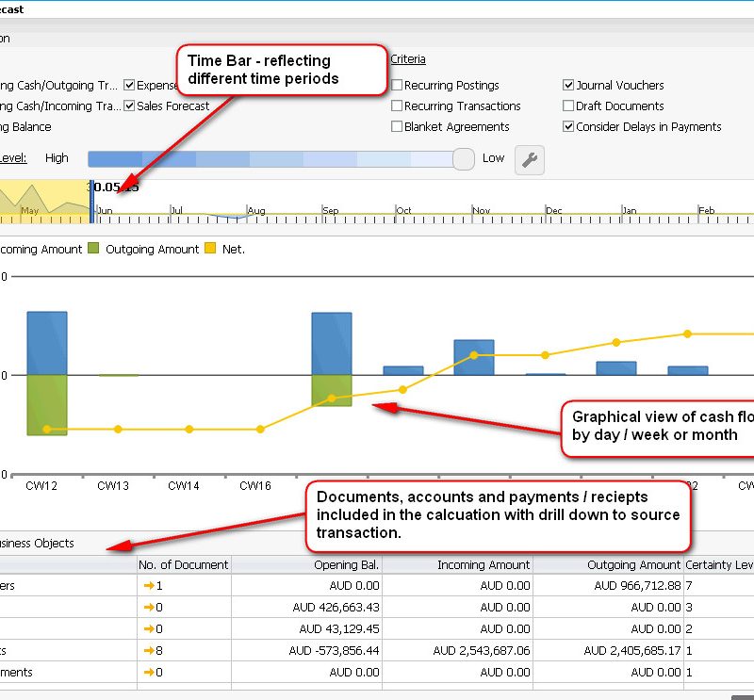The image size is (754, 700).
Task: Click drill-down arrow in the 966,712.88 row
Action: (x=149, y=585)
